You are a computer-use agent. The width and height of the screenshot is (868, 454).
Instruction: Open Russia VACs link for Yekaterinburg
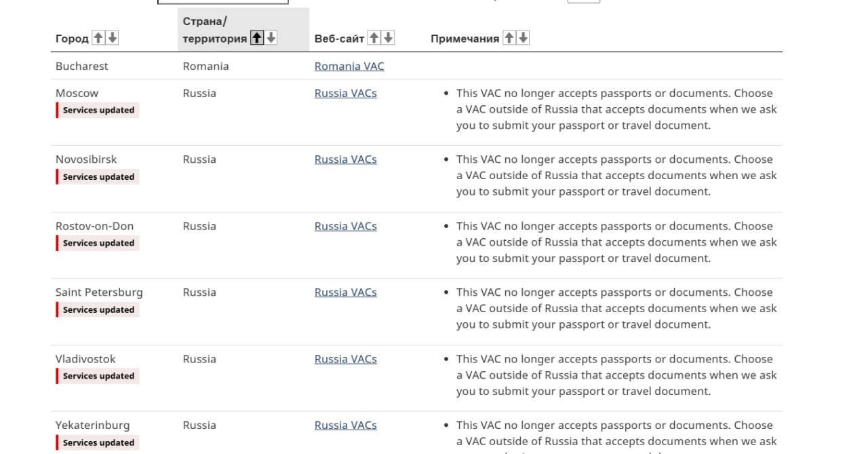345,425
